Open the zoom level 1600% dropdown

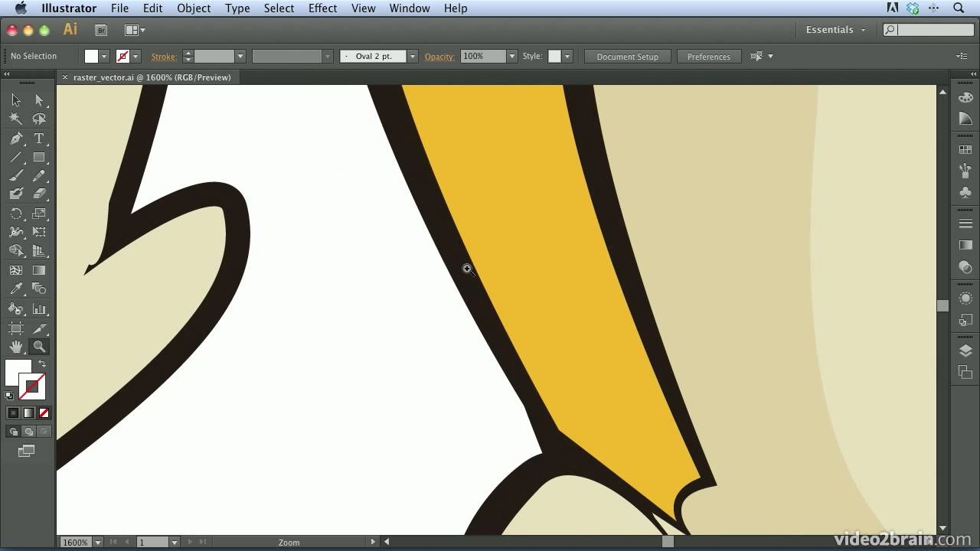(x=97, y=542)
